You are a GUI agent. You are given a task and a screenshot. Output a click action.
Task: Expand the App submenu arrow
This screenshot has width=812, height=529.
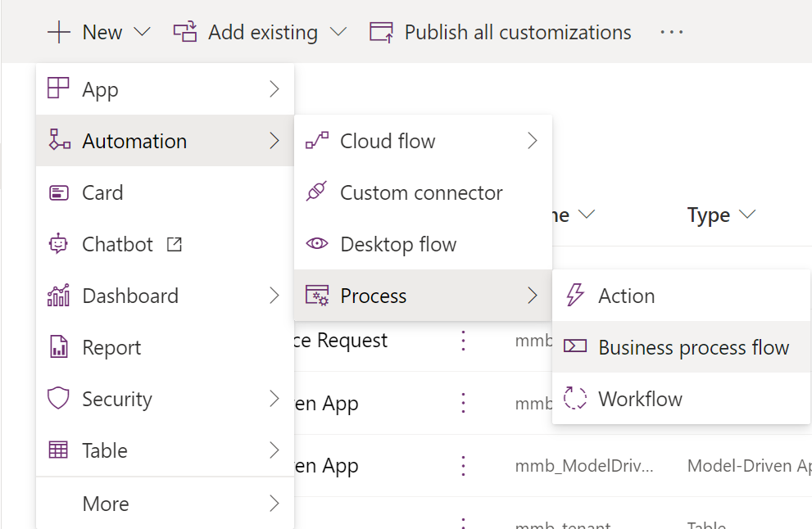[x=274, y=89]
